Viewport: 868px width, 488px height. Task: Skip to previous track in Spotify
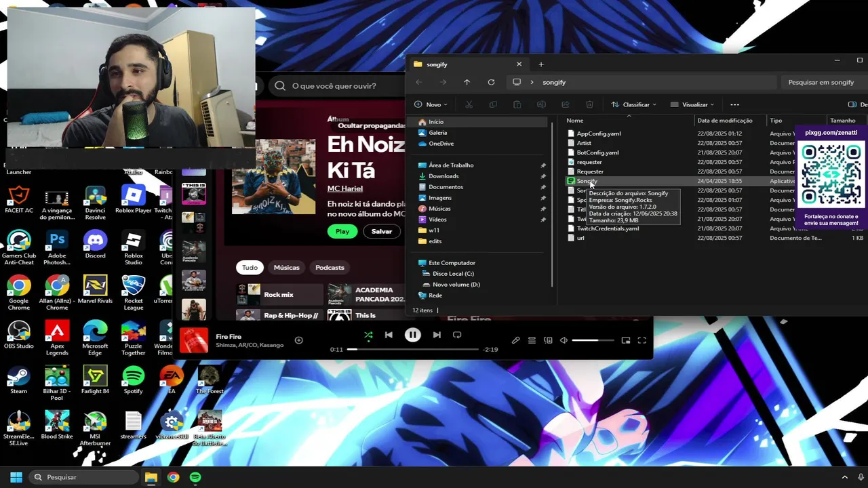tap(389, 335)
